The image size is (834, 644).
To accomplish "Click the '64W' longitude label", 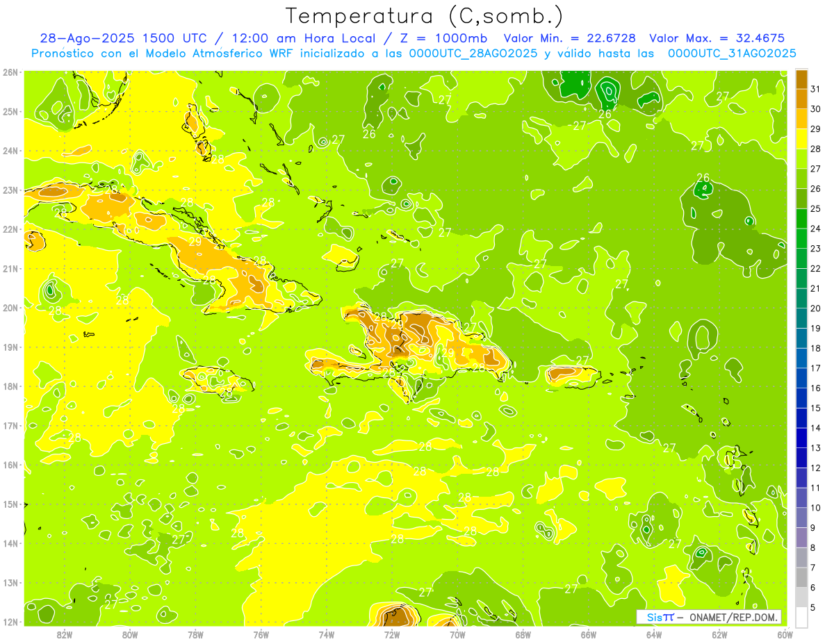I will pyautogui.click(x=654, y=634).
